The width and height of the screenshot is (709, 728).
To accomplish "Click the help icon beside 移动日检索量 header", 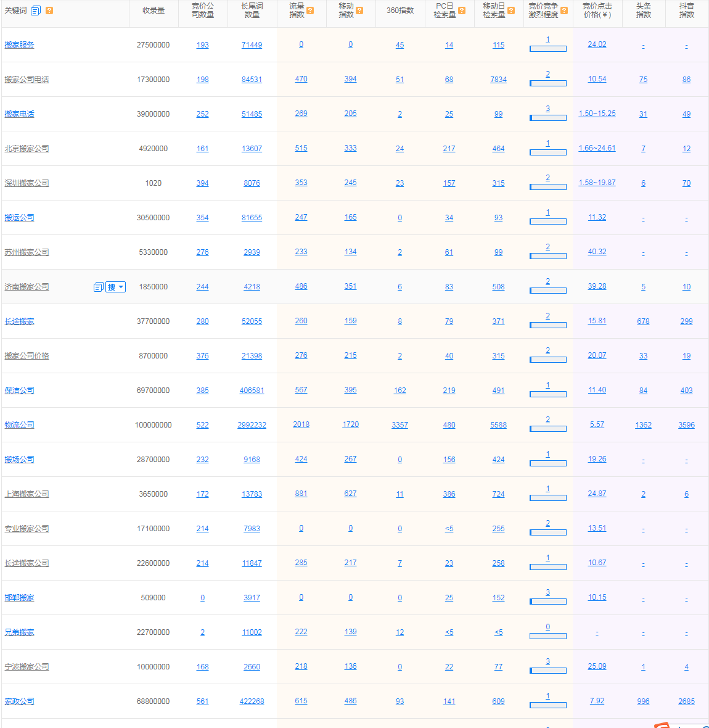I will 511,10.
